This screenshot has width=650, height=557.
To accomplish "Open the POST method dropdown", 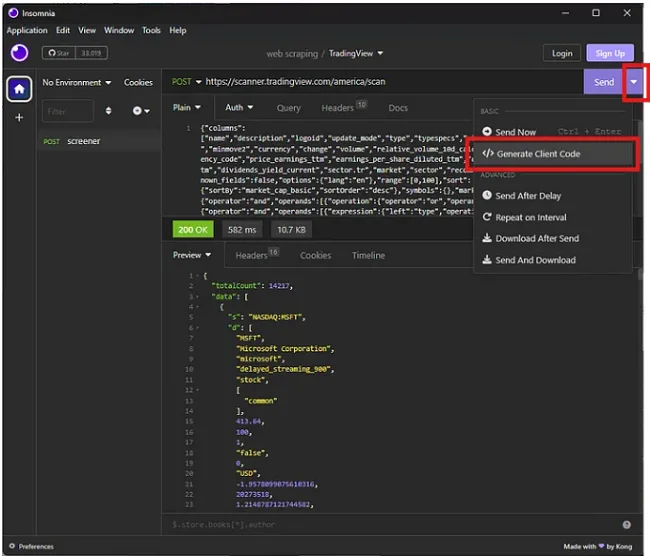I will coord(186,82).
